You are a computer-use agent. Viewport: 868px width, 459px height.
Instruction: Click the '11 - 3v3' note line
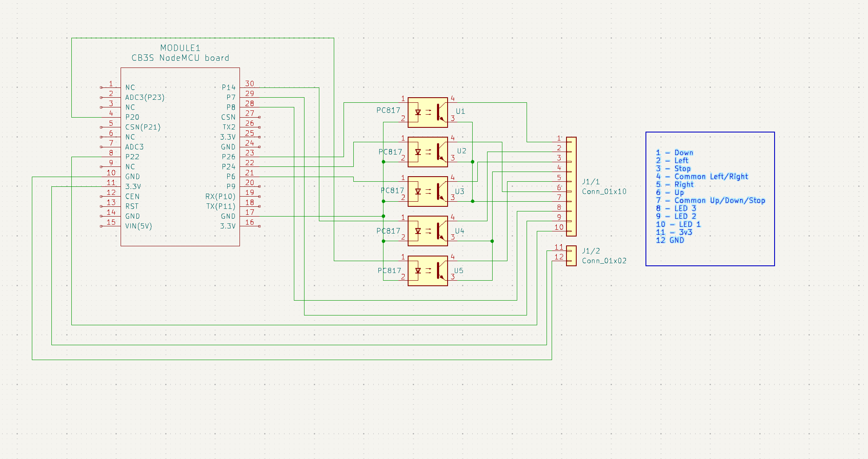(x=674, y=232)
